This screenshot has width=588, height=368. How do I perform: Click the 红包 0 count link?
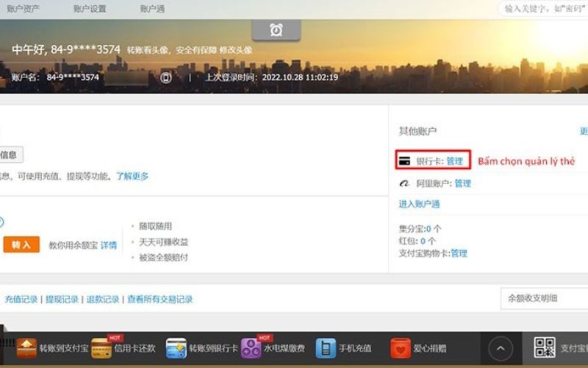[423, 241]
